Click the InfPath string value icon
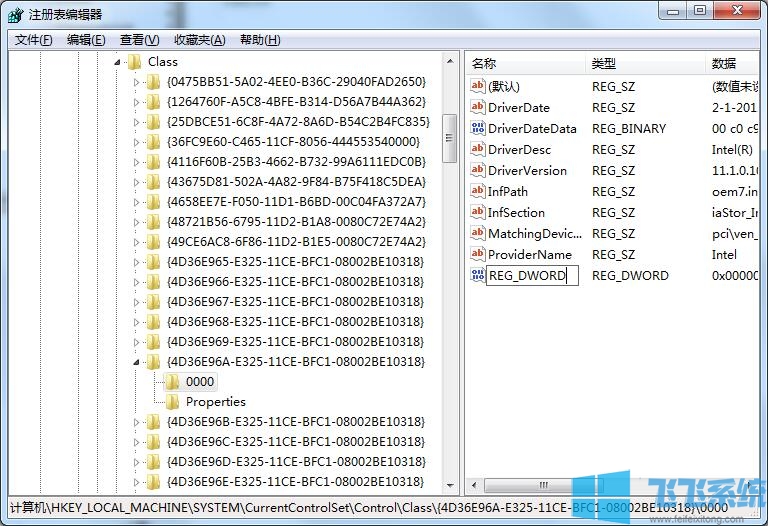The image size is (768, 526). [x=477, y=192]
